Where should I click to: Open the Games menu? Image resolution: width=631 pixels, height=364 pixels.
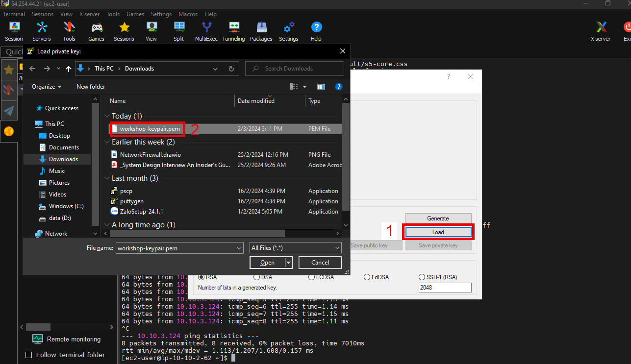point(135,14)
